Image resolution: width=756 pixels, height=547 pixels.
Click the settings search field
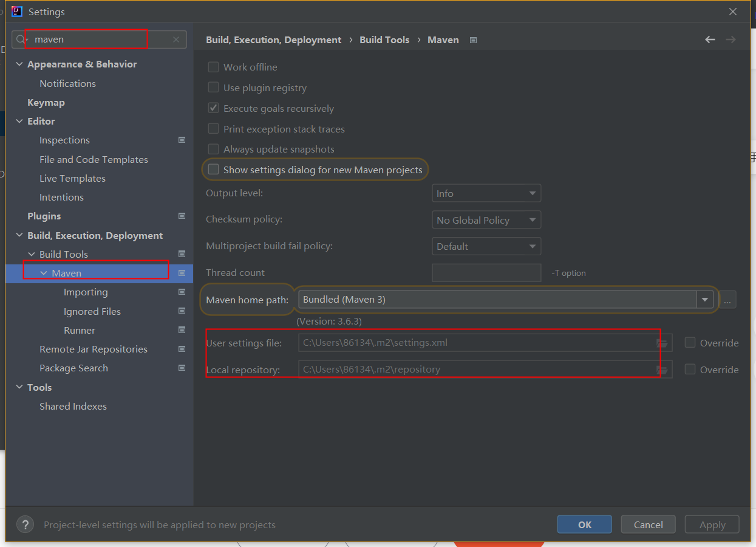tap(100, 40)
